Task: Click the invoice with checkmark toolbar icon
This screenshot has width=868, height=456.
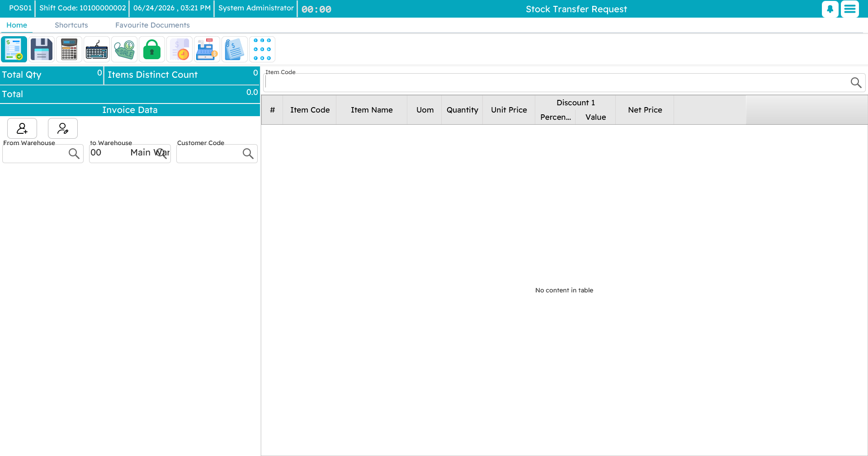Action: coord(14,49)
